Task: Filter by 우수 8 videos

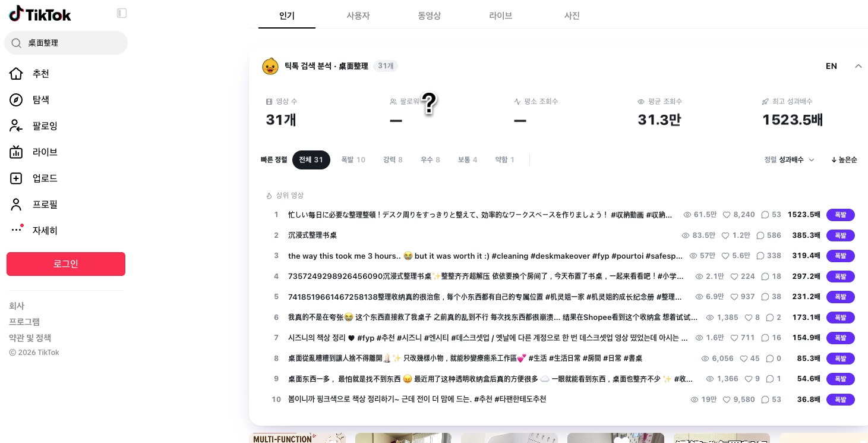Action: 430,160
